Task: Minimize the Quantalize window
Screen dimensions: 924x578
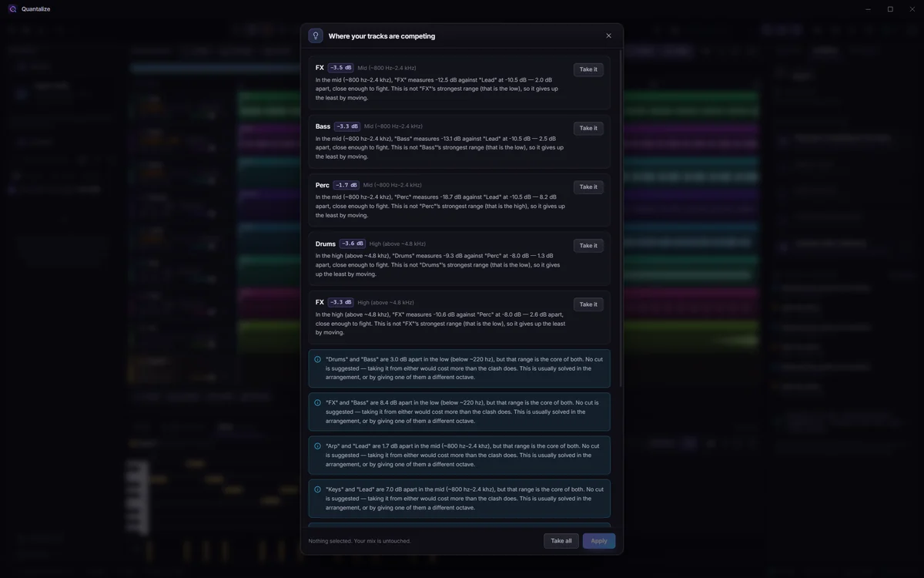Action: coord(868,9)
